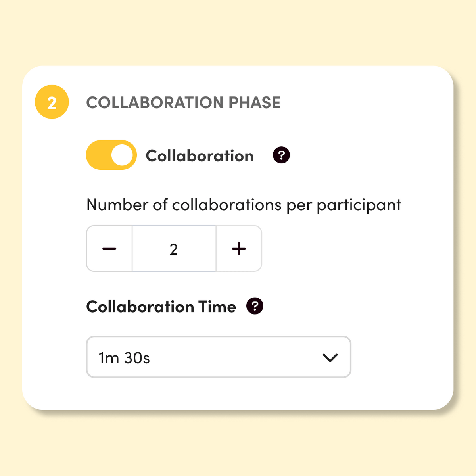476x476 pixels.
Task: Click the bold Collaboration label beside the switch
Action: (200, 156)
